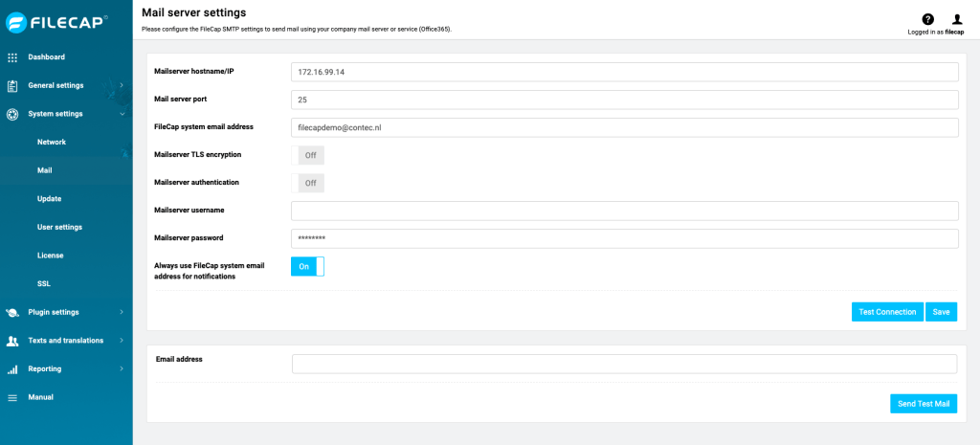This screenshot has width=980, height=445.
Task: Click the Texts and translations label
Action: click(x=66, y=341)
